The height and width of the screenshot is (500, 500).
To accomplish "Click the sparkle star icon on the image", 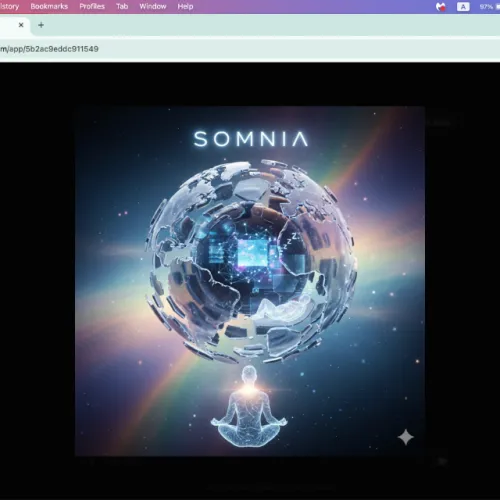I will (x=406, y=437).
